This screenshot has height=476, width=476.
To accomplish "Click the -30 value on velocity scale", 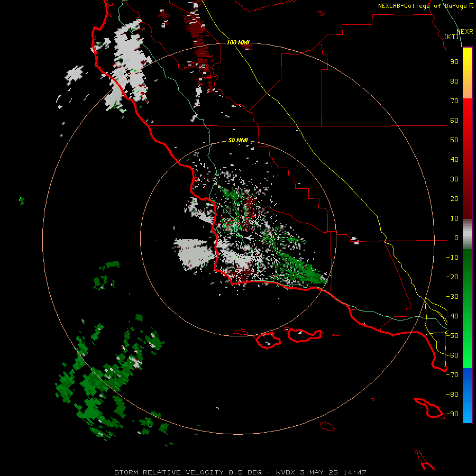I will [452, 297].
